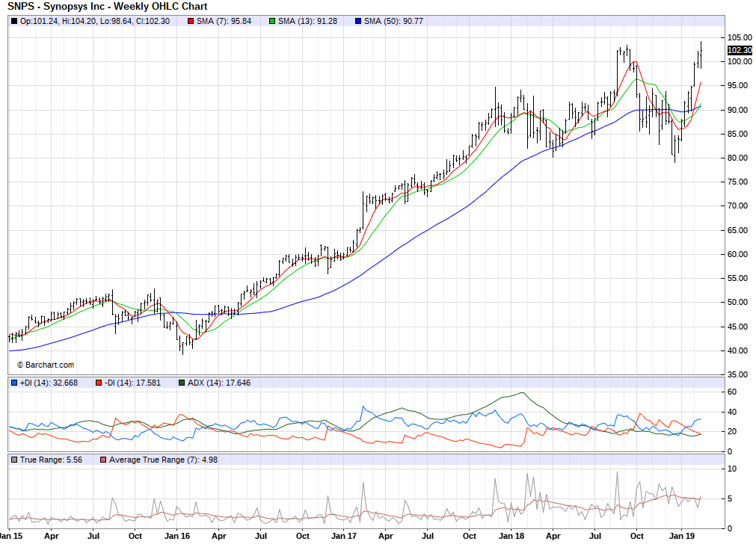Click the Average True Range legend swatch
Viewport: 756px width, 559px height.
[x=102, y=460]
